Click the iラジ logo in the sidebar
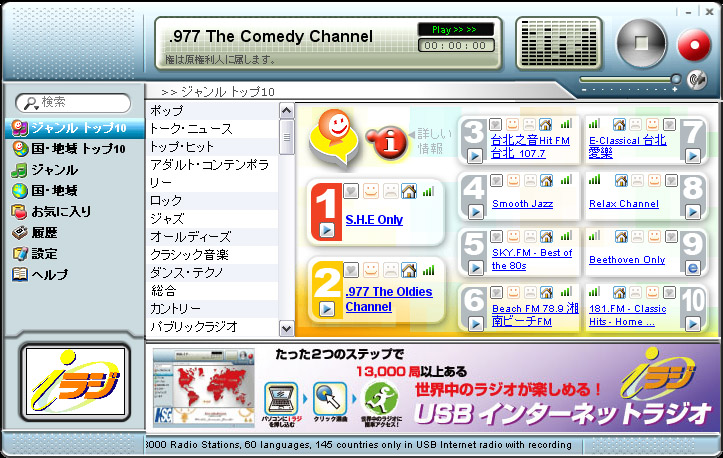Screen dimensions: 723x458 pyautogui.click(x=76, y=382)
